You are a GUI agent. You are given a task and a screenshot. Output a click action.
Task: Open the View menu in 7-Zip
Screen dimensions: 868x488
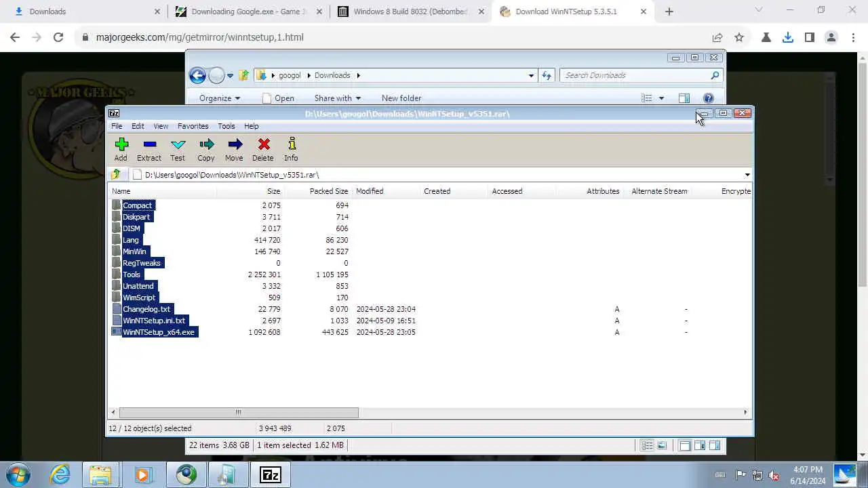[x=161, y=126]
